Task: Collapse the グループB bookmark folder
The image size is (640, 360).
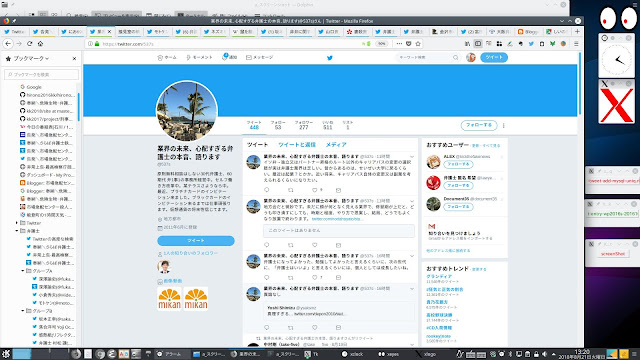Action: 23,311
